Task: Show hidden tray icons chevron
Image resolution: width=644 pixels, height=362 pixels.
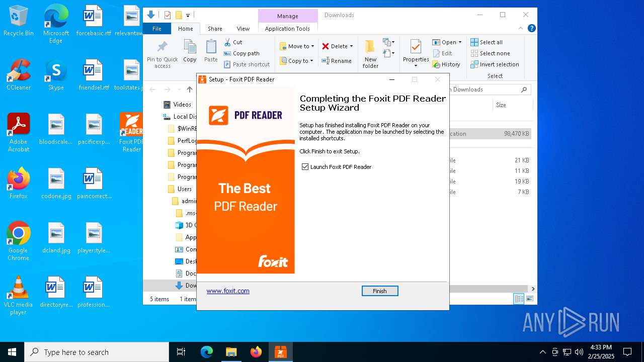Action: coord(542,352)
